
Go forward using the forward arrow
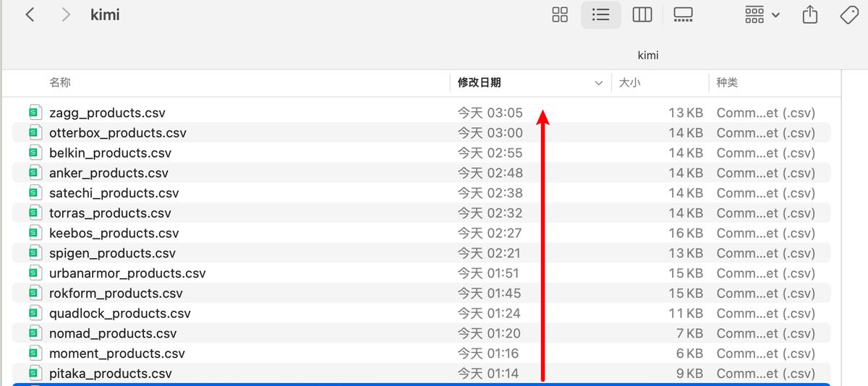click(x=66, y=14)
